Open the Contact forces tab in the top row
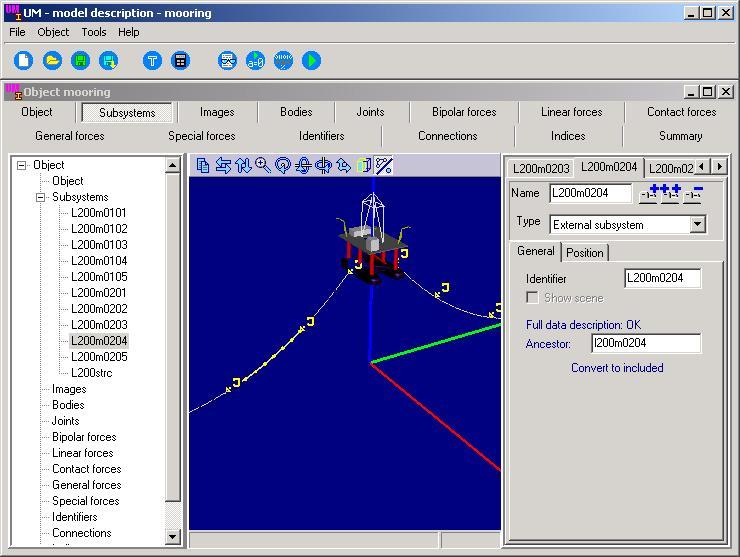The width and height of the screenshot is (740, 557). (x=681, y=112)
